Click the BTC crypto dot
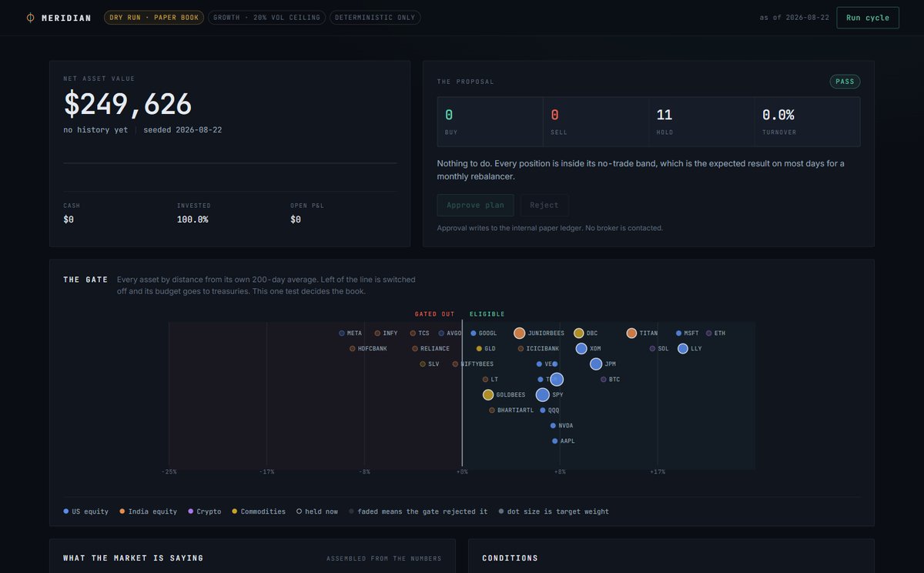Image resolution: width=924 pixels, height=573 pixels. [604, 380]
